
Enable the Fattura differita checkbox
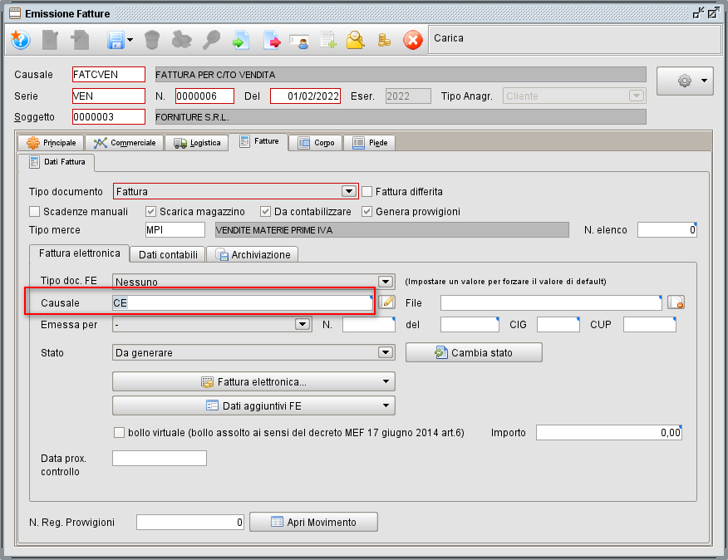pos(366,191)
